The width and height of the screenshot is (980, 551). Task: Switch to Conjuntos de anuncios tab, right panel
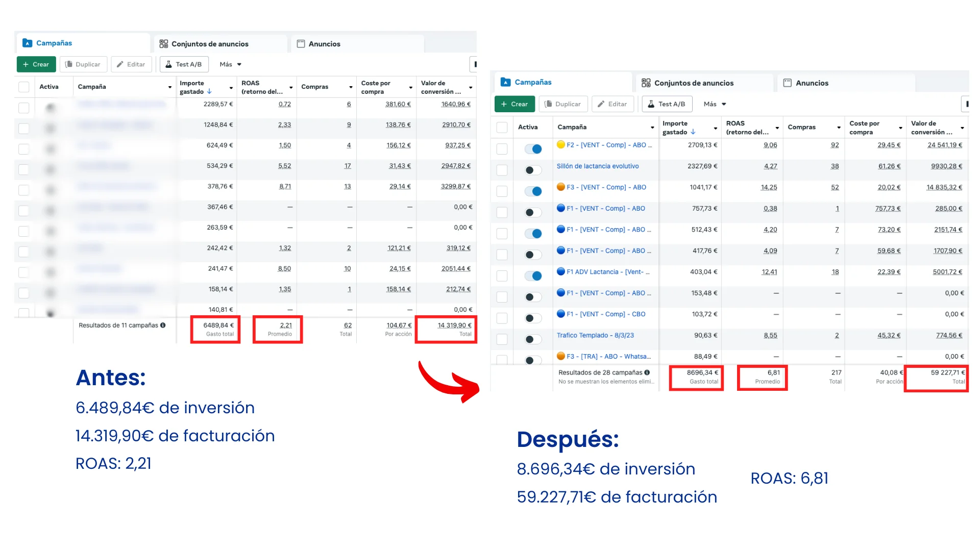pos(704,83)
